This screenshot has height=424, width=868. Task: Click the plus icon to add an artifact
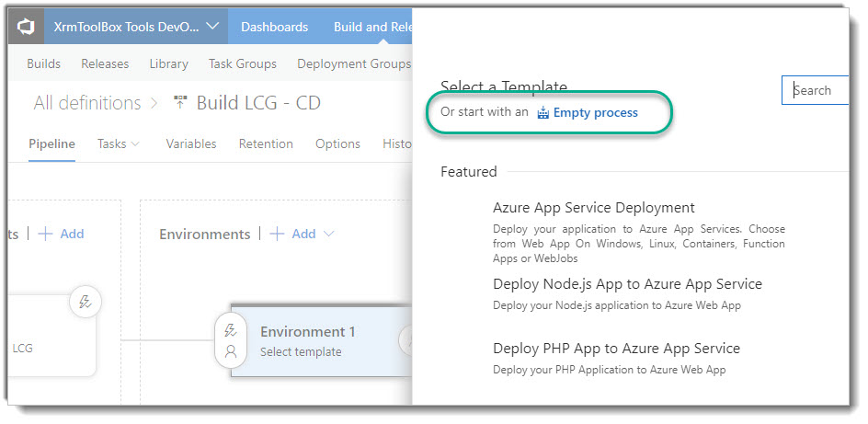[45, 234]
